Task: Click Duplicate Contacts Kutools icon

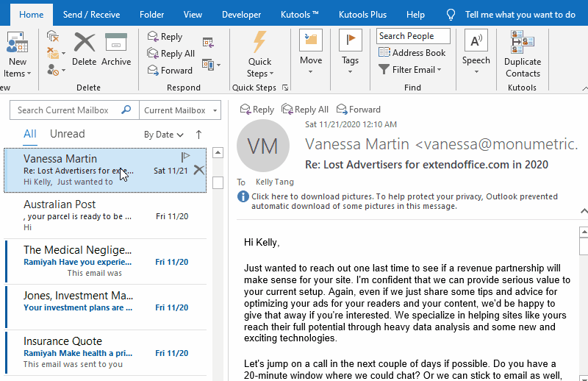Action: tap(523, 42)
